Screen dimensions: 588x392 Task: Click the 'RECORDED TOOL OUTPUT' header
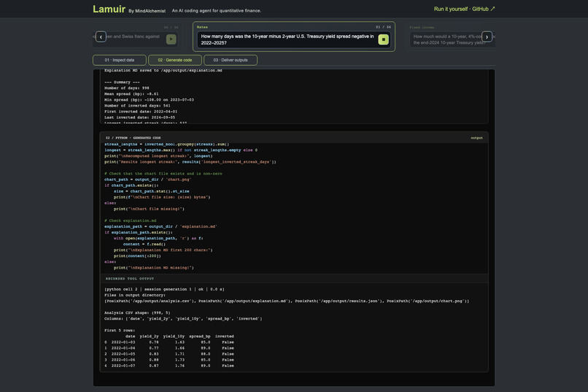[x=130, y=279]
